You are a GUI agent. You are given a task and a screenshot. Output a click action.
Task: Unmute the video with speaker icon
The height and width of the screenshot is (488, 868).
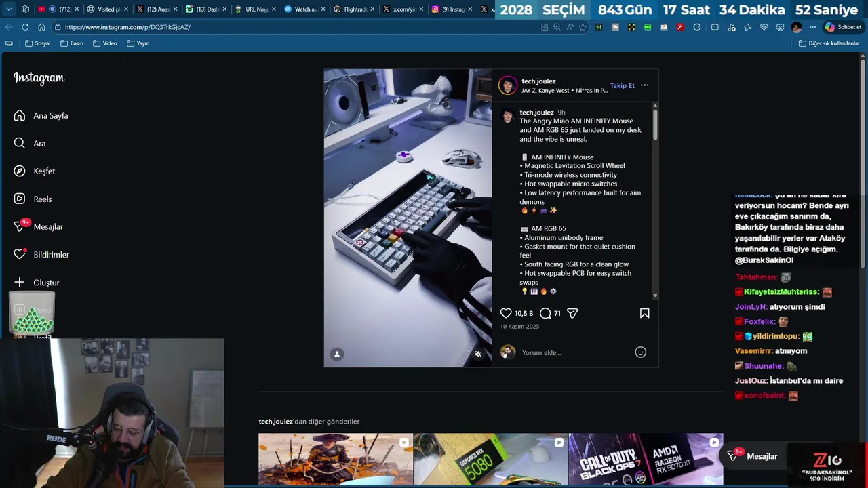click(478, 354)
